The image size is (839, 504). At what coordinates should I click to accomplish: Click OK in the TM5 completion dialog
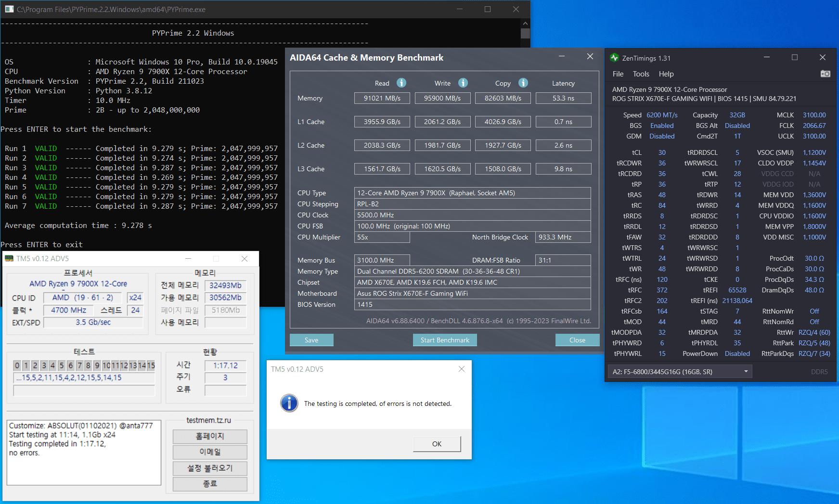pyautogui.click(x=437, y=444)
